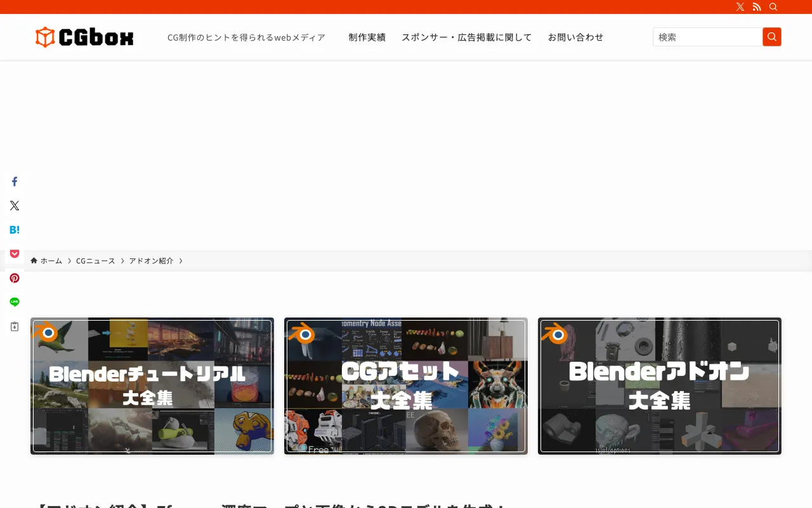Viewport: 812px width, 508px height.
Task: Click the orange search submit button
Action: pyautogui.click(x=771, y=37)
